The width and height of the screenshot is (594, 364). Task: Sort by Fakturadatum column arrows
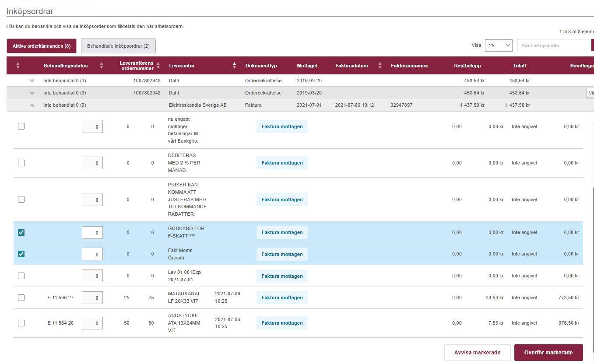(x=380, y=66)
